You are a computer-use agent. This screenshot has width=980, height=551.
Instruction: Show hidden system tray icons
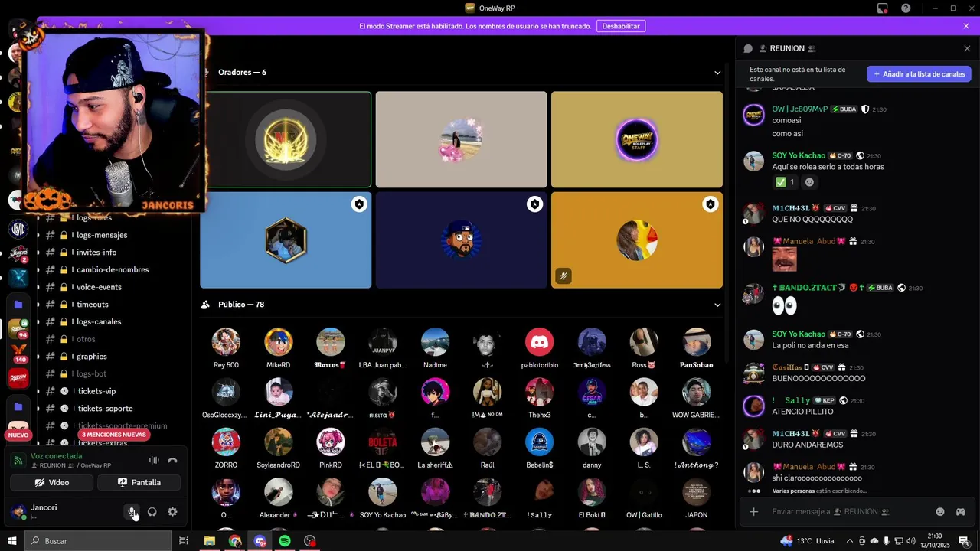pos(851,541)
